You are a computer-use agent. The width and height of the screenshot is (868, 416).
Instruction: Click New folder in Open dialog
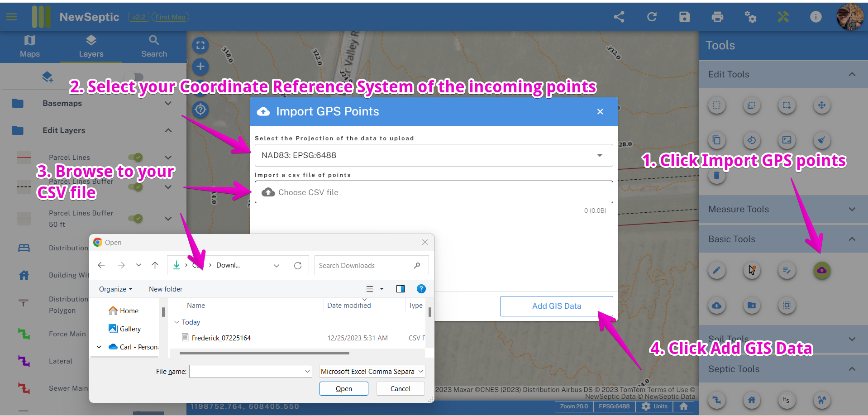click(166, 289)
